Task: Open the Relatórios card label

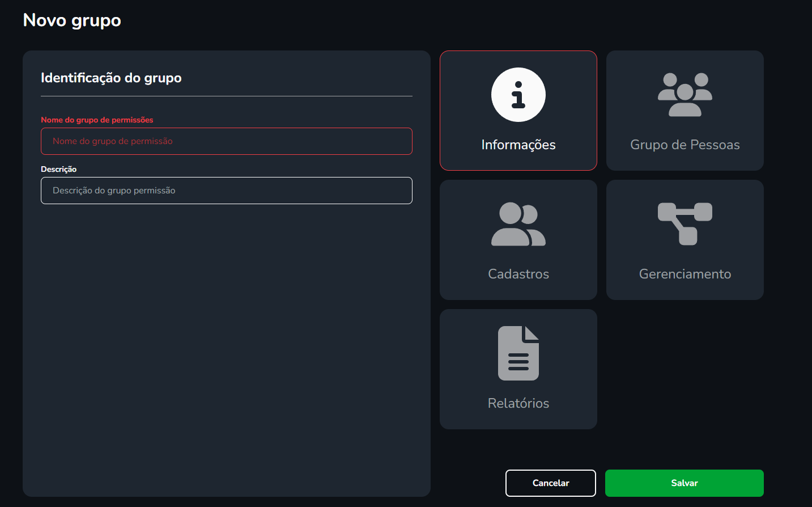Action: coord(518,403)
